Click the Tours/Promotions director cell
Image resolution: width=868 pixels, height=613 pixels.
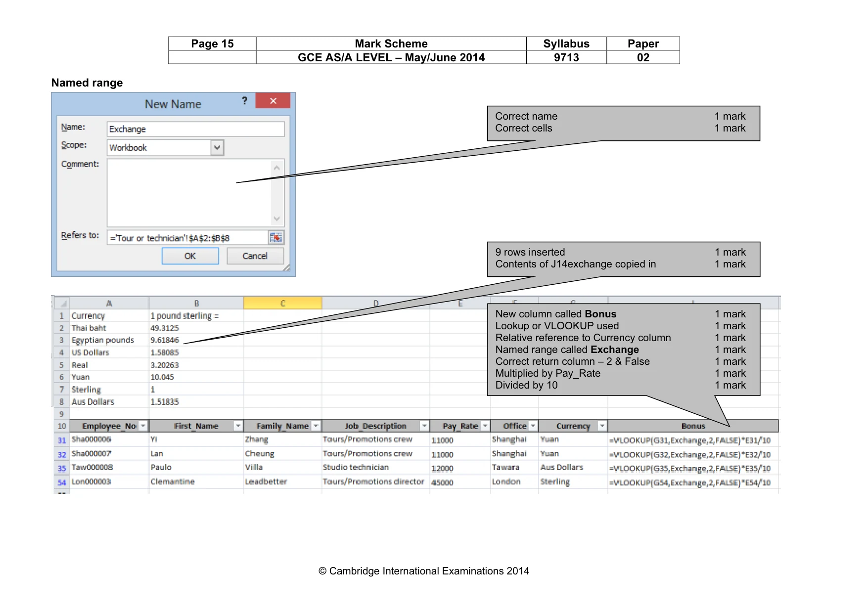point(376,482)
